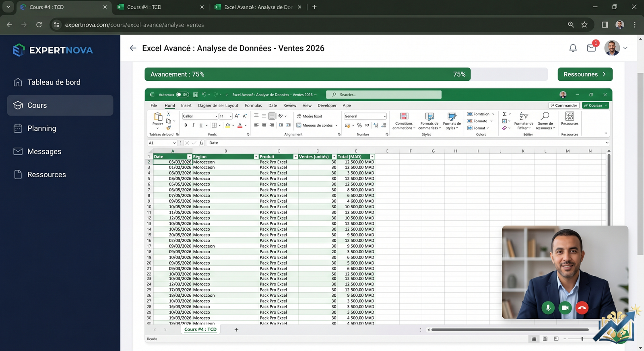Open notifications bell icon
The image size is (644, 351).
point(573,48)
